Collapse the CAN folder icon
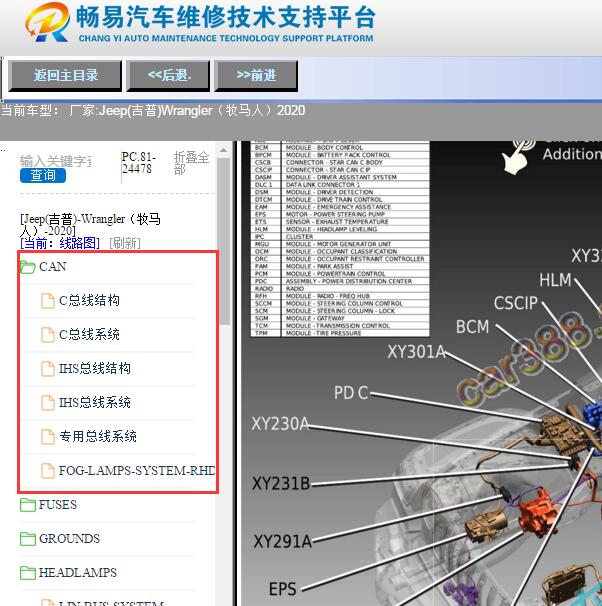 [x=27, y=267]
